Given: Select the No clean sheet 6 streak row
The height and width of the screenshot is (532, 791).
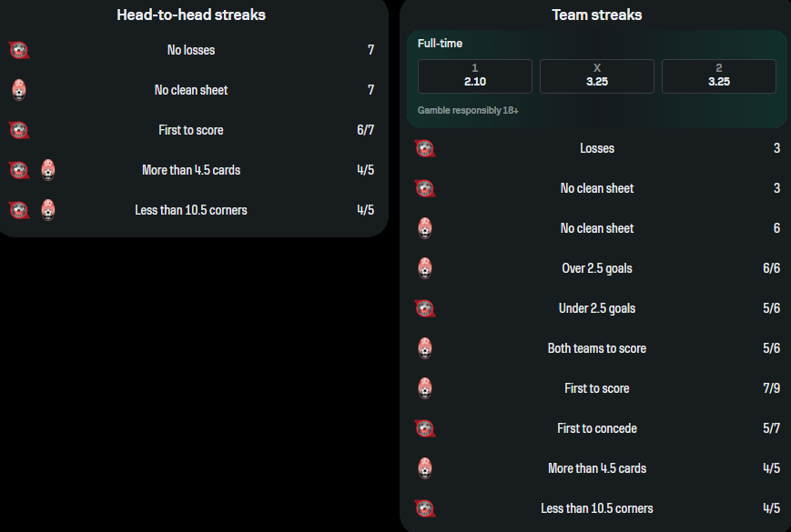Looking at the screenshot, I should coord(597,228).
